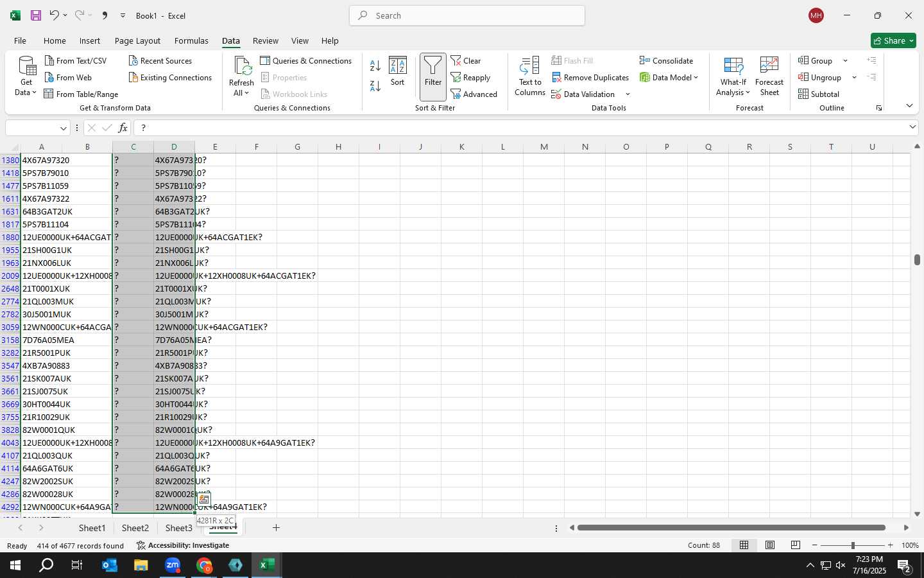This screenshot has width=924, height=578.
Task: Open the Get Data menu
Action: pos(26,76)
